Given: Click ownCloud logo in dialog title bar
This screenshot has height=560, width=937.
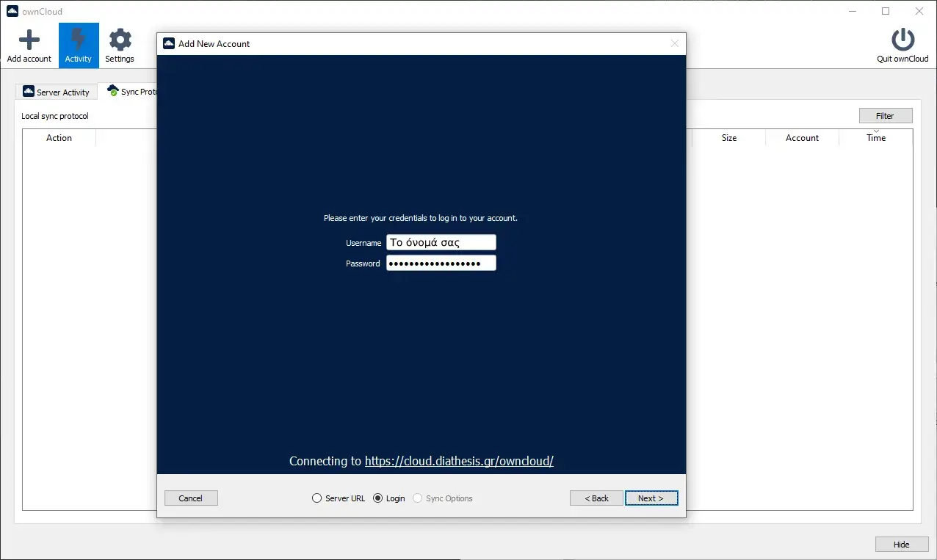Looking at the screenshot, I should click(x=169, y=44).
